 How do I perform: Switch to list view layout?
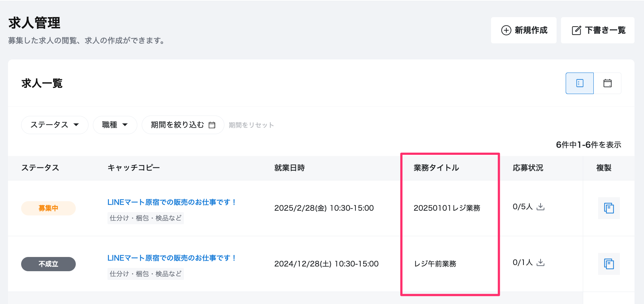click(x=580, y=83)
